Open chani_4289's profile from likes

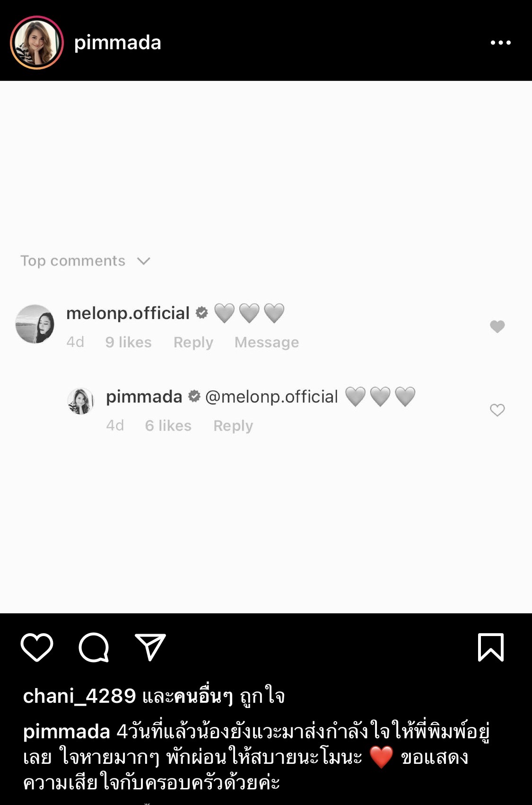[79, 696]
